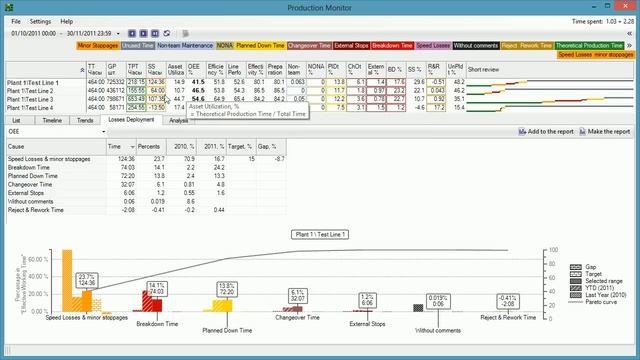Switch to the Timeline tab
Image resolution: width=640 pixels, height=360 pixels.
[52, 120]
